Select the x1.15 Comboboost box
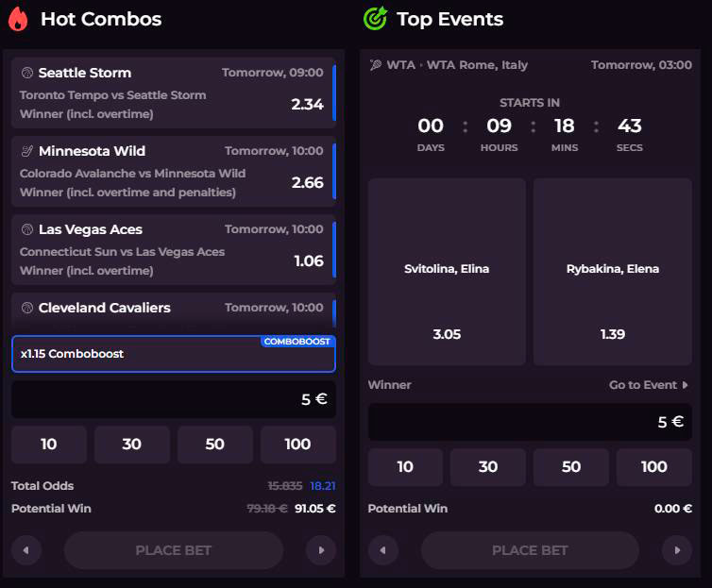The height and width of the screenshot is (588, 712). tap(174, 354)
